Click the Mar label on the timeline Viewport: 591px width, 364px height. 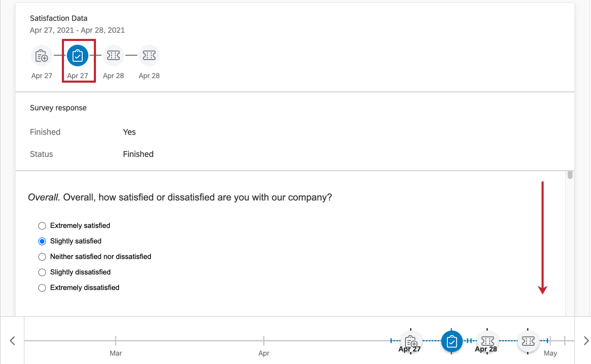pyautogui.click(x=116, y=353)
